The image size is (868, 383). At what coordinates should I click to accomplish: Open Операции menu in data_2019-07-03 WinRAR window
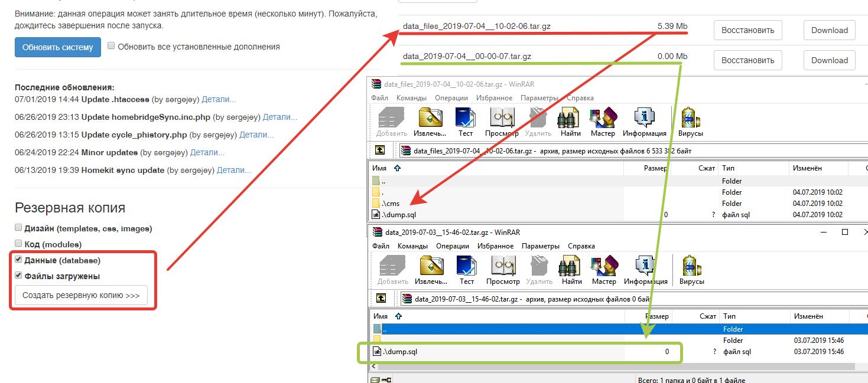pos(453,246)
